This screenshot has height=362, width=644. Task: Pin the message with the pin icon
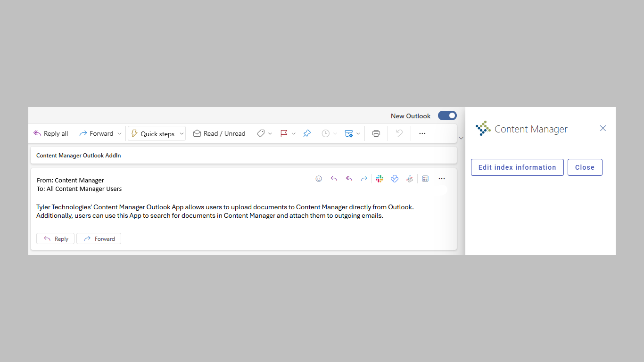307,133
